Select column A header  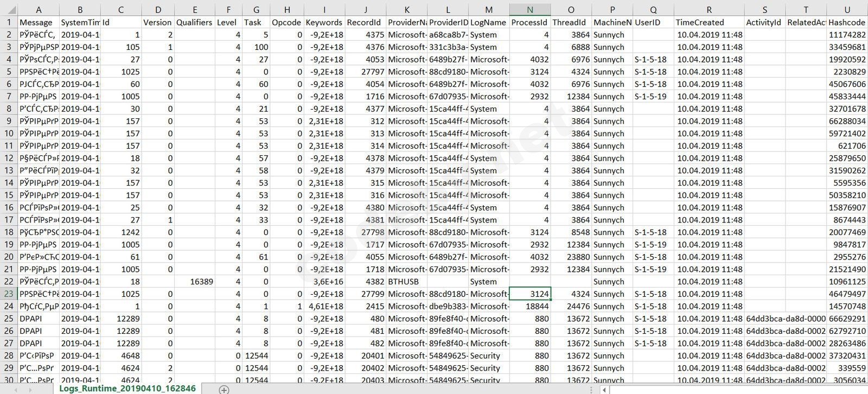point(39,10)
